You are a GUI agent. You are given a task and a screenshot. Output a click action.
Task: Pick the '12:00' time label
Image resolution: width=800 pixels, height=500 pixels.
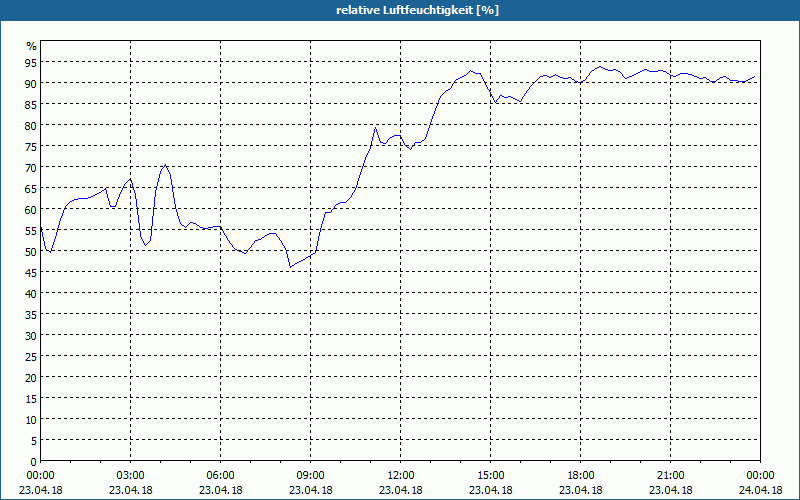[x=401, y=476]
